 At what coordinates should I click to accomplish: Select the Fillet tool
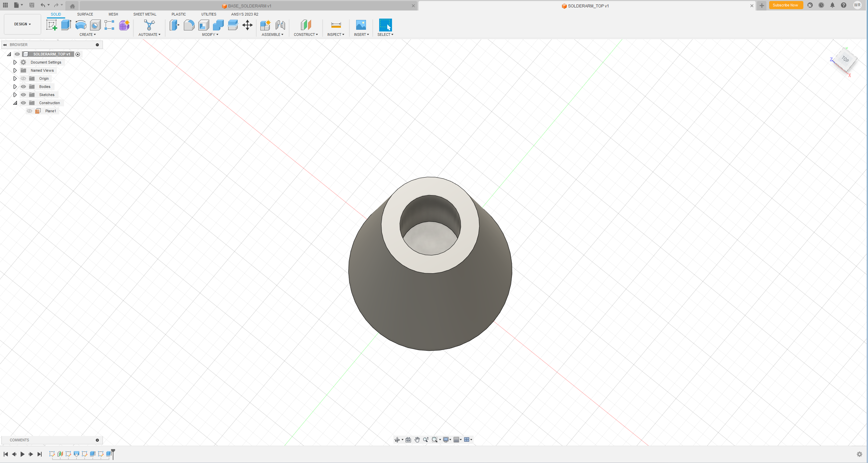pyautogui.click(x=189, y=25)
